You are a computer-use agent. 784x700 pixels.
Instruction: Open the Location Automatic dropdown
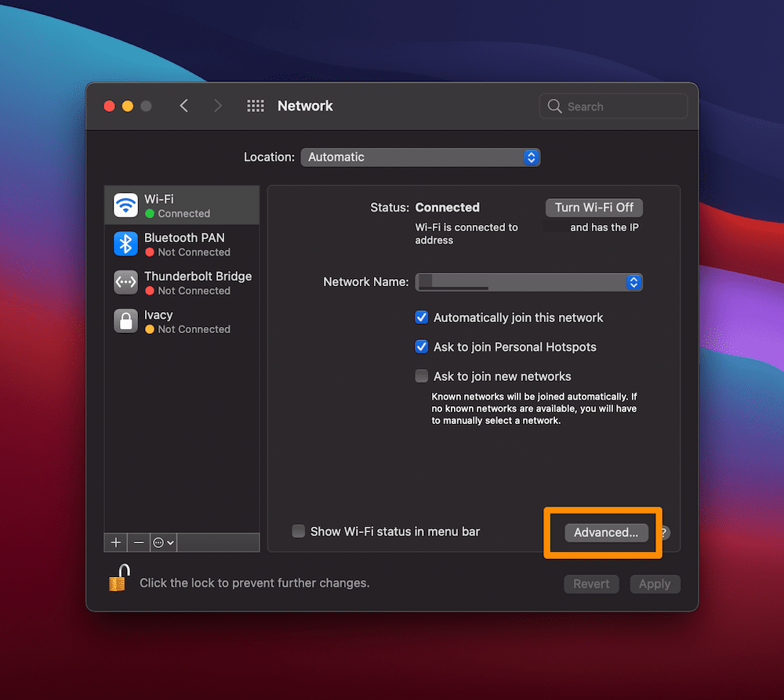coord(420,157)
